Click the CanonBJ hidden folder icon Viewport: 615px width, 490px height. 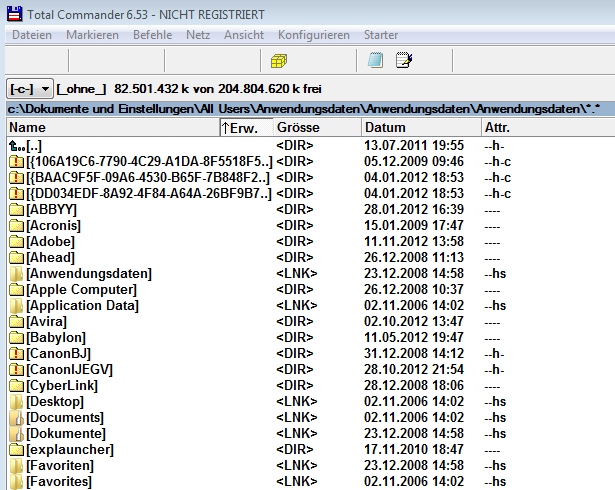(16, 354)
